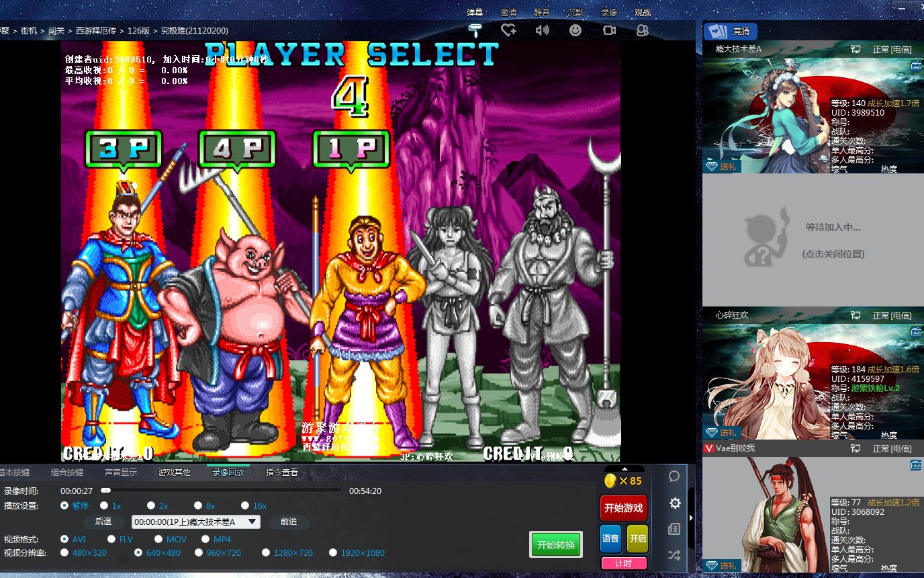The width and height of the screenshot is (924, 578).
Task: Click the red 开始游戏 button
Action: (x=624, y=508)
